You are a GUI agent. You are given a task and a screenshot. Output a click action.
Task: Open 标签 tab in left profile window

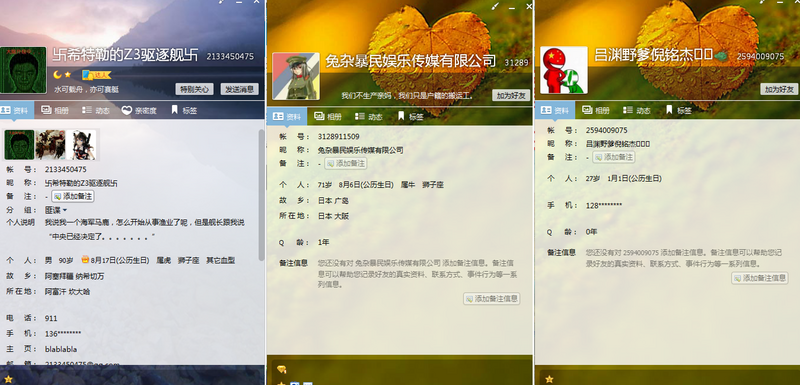tap(184, 110)
